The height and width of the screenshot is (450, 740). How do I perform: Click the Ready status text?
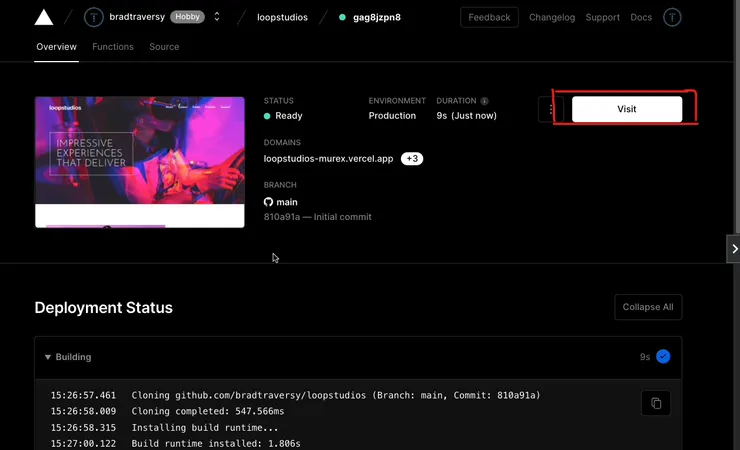[x=288, y=116]
